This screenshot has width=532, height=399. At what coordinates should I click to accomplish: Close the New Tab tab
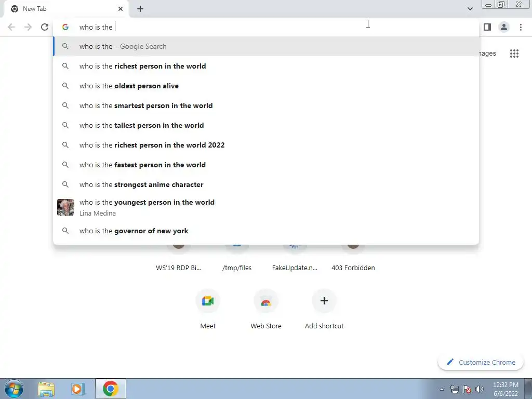[x=121, y=9]
